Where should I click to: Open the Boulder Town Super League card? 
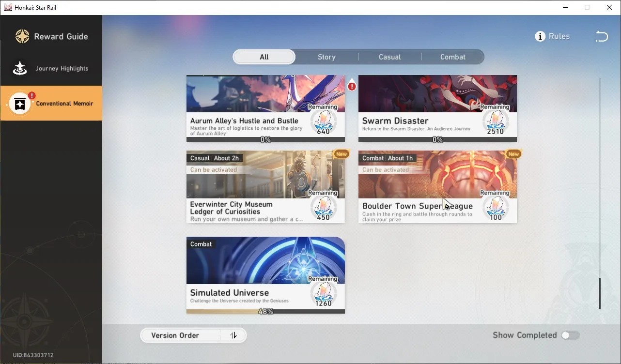[x=437, y=187]
